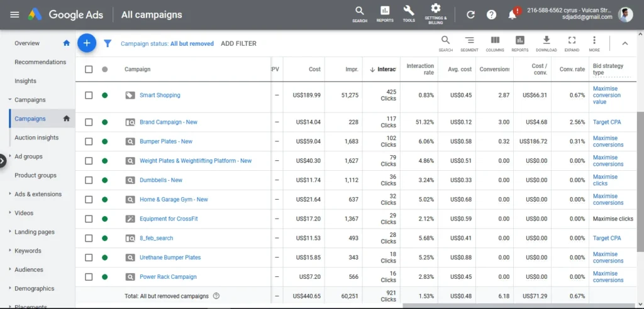Go to Auction insights page

(36, 138)
